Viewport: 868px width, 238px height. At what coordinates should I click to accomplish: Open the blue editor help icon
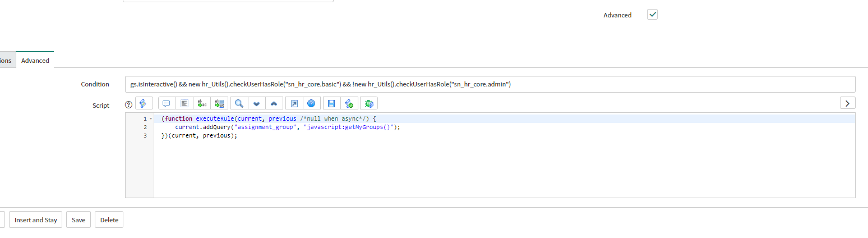coord(311,103)
